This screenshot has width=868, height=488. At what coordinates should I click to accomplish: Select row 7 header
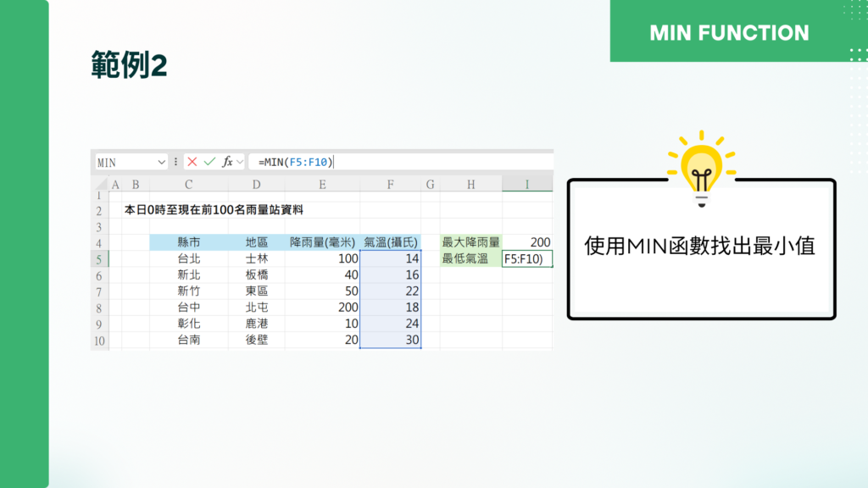pyautogui.click(x=100, y=291)
